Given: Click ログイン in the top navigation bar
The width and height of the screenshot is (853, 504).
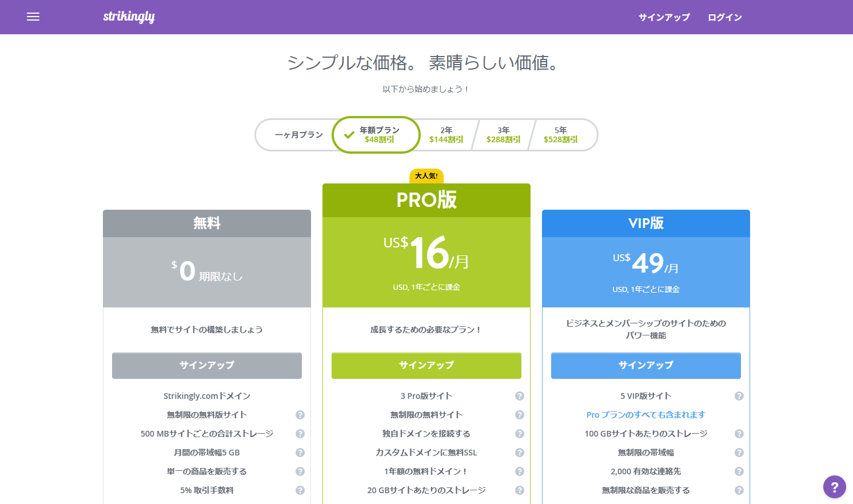Looking at the screenshot, I should (724, 17).
